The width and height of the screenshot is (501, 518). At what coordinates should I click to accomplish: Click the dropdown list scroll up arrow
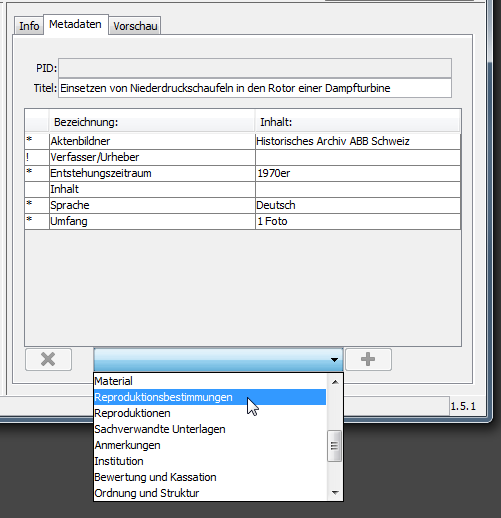click(335, 382)
